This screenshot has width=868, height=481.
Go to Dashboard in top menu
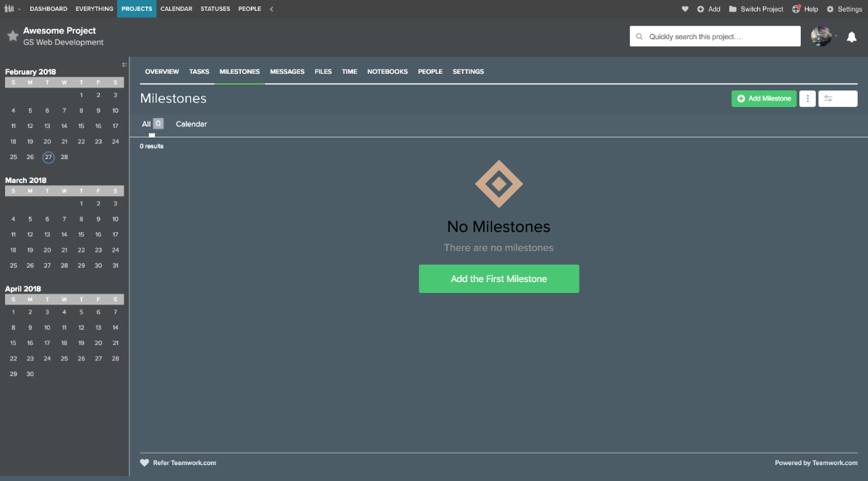point(48,9)
